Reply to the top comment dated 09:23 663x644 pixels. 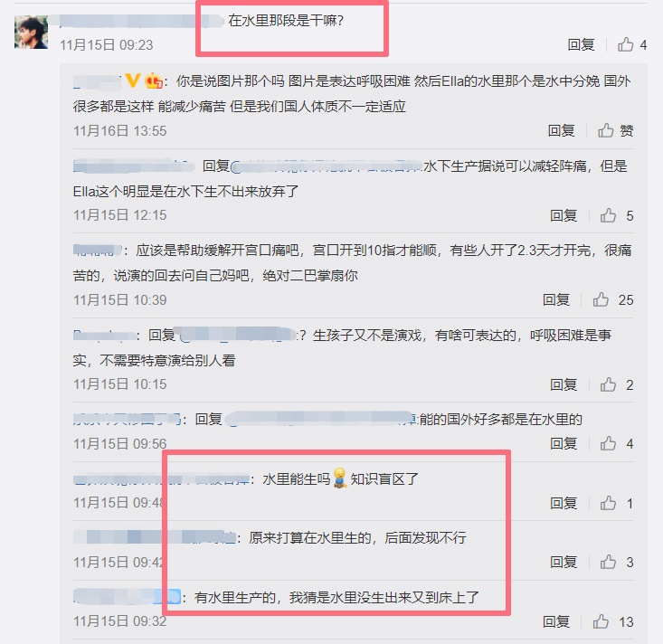pyautogui.click(x=581, y=44)
